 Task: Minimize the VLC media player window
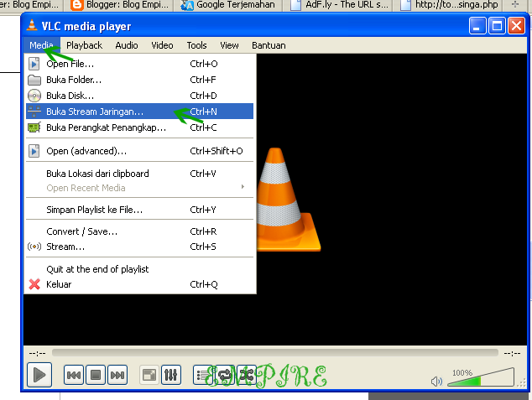pos(477,26)
